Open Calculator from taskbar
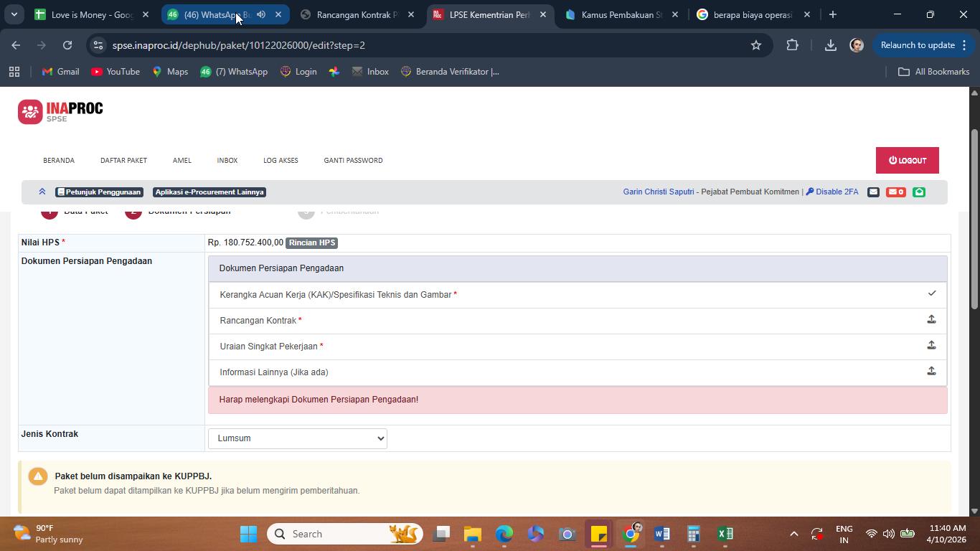Screen dimensions: 980x551 click(x=693, y=534)
